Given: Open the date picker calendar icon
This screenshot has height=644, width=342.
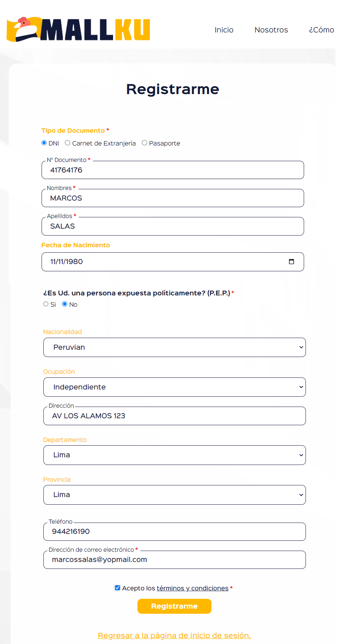Looking at the screenshot, I should [291, 261].
